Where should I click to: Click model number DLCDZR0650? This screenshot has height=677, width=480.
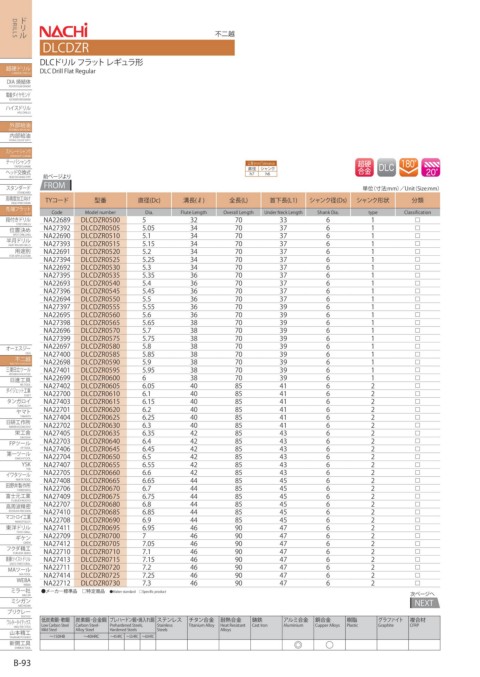tap(100, 457)
